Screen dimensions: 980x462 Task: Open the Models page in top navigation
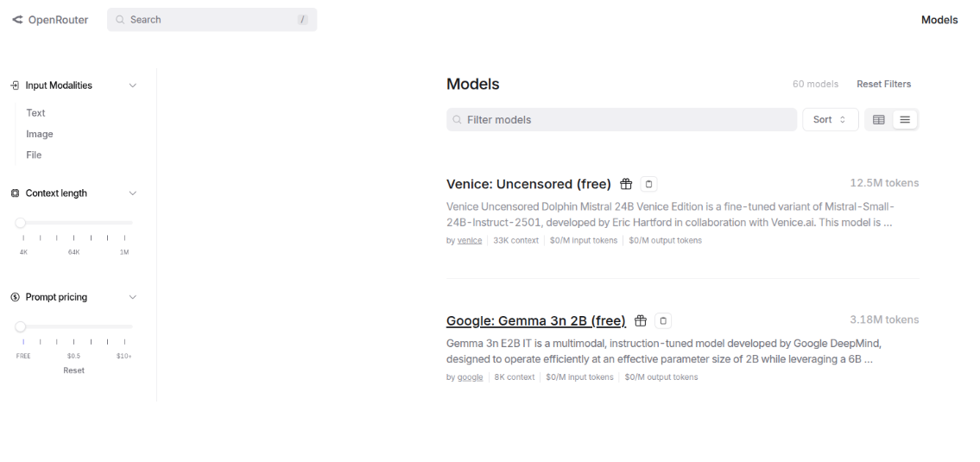939,20
